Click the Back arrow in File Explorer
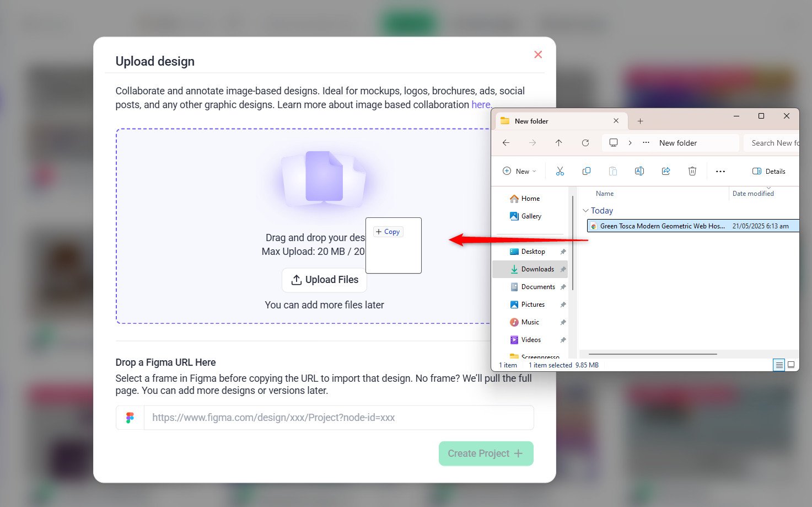Viewport: 812px width, 507px height. pyautogui.click(x=506, y=143)
